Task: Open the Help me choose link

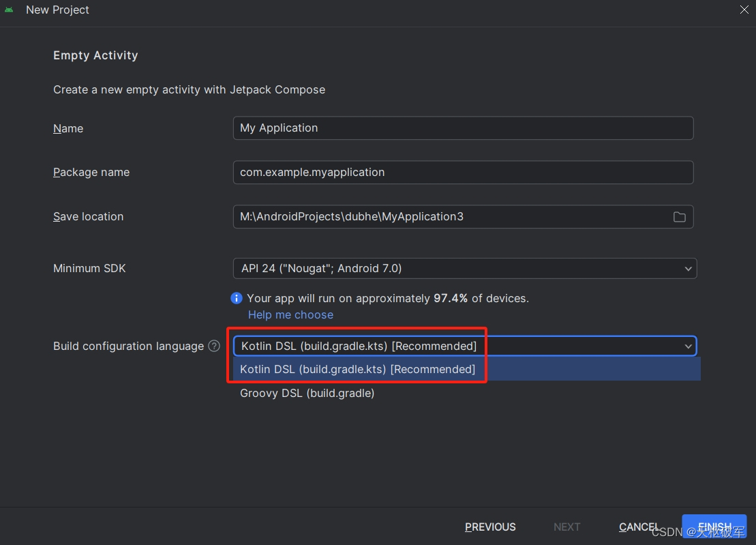Action: [290, 314]
